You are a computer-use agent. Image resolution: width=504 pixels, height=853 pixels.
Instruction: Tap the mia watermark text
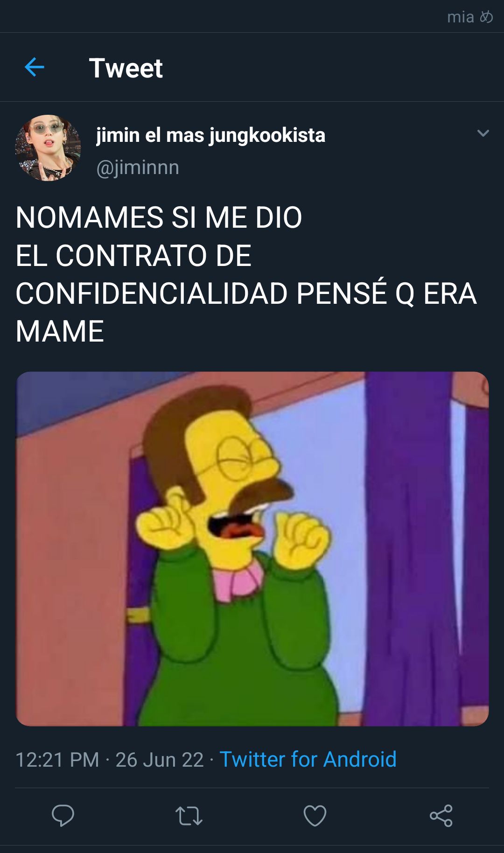point(460,17)
